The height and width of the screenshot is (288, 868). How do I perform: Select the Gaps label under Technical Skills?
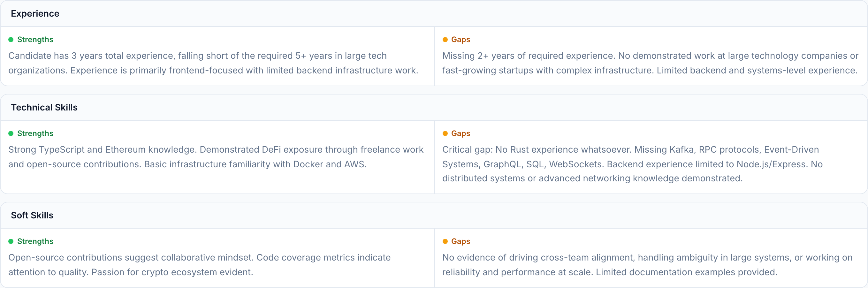click(x=460, y=133)
